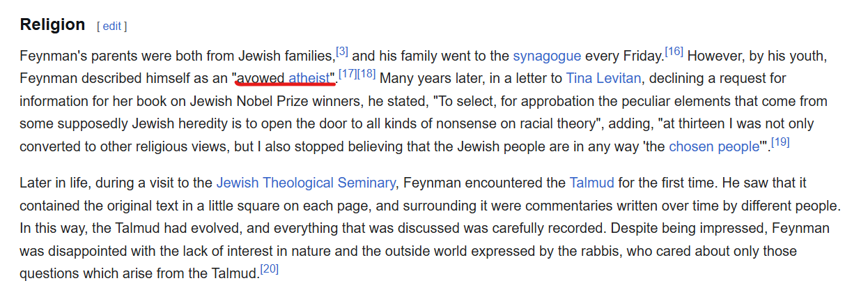Jump to citation reference 16
This screenshot has height=297, width=868.
[674, 51]
